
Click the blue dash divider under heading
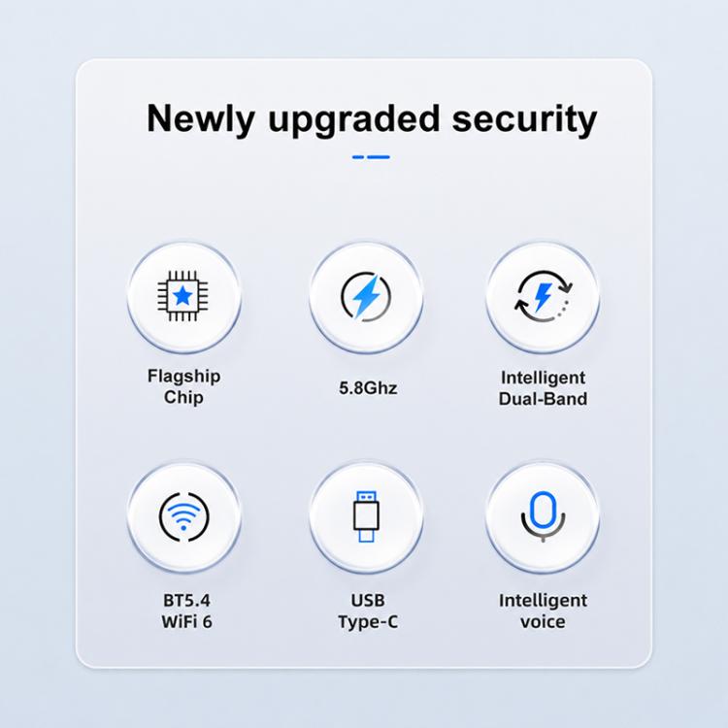click(x=371, y=157)
